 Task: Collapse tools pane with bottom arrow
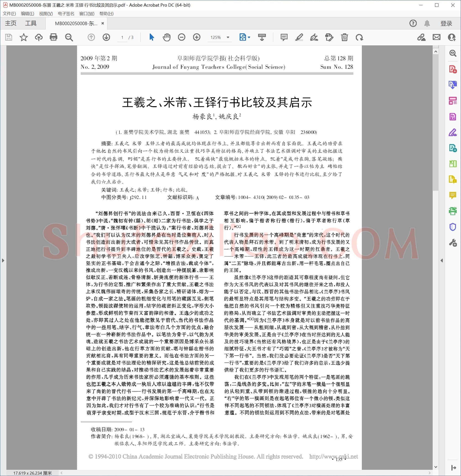453,468
